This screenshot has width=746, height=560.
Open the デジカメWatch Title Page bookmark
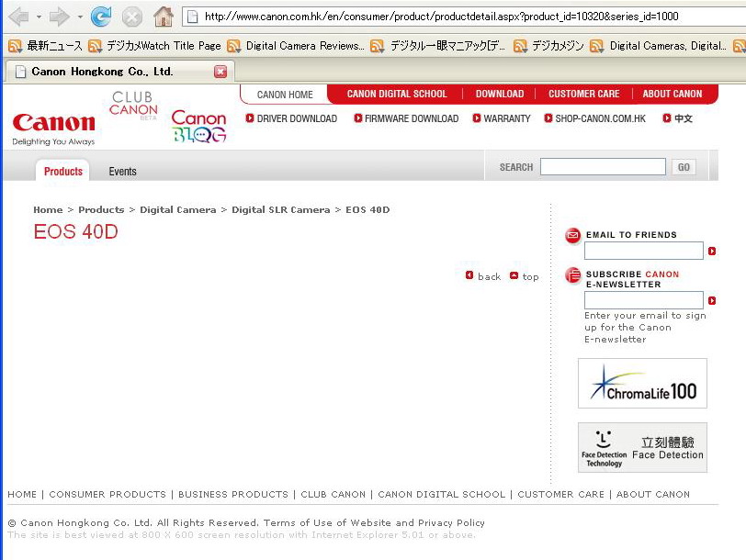click(155, 46)
